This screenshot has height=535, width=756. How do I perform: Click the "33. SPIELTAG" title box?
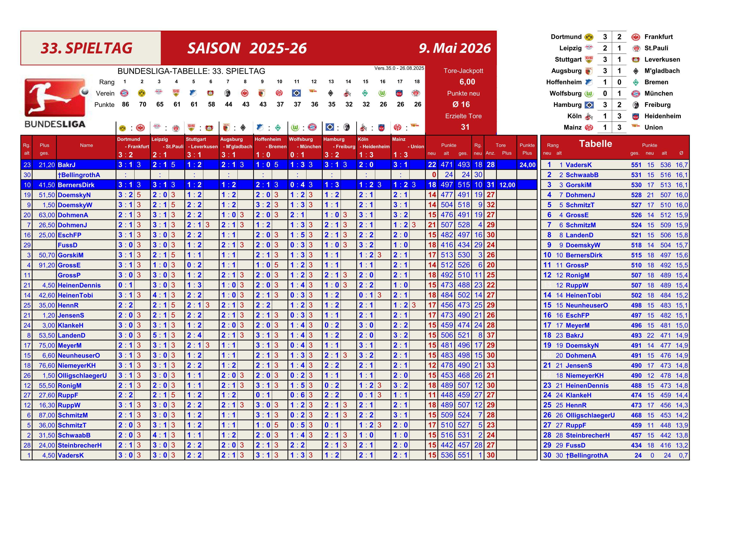91,48
